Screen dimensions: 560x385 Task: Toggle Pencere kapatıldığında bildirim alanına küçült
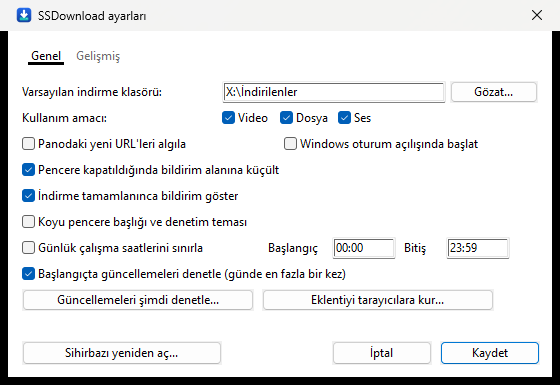28,170
